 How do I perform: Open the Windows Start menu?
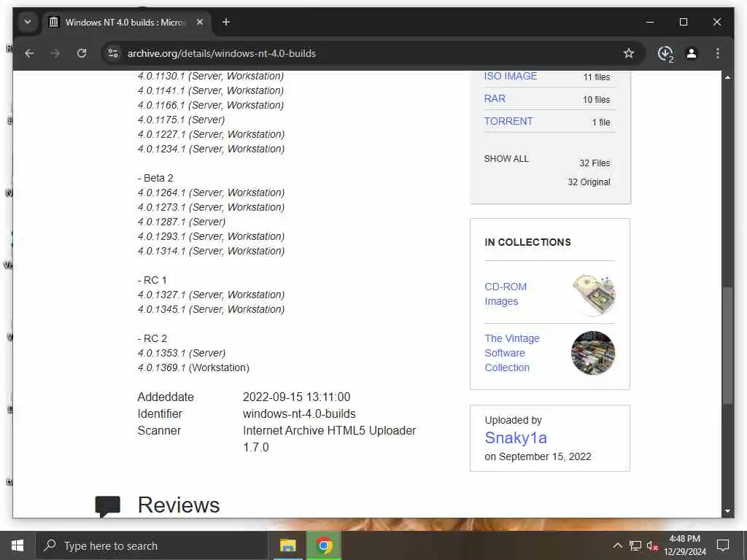coord(18,545)
